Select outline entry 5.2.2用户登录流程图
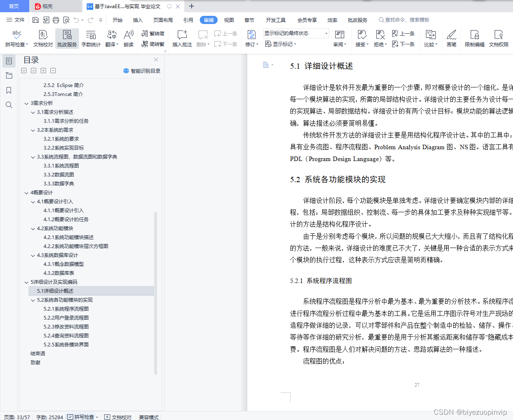This screenshot has height=420, width=513. pyautogui.click(x=66, y=318)
